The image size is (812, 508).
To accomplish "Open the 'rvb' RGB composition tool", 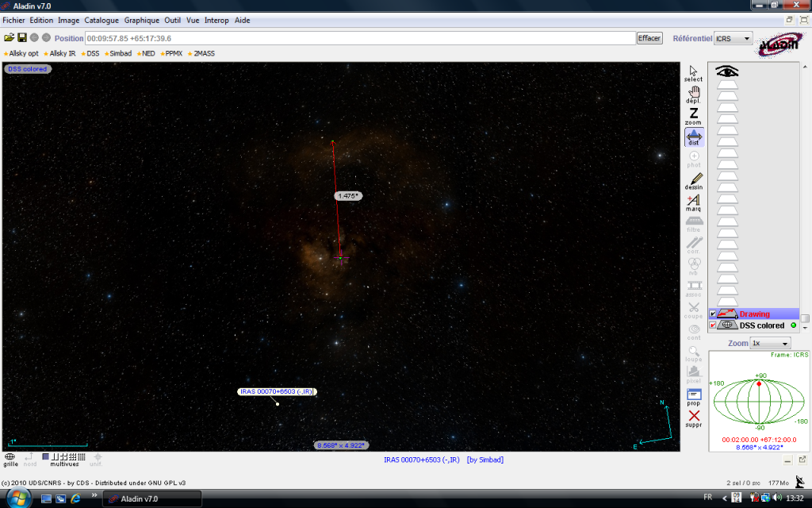I will 694,267.
